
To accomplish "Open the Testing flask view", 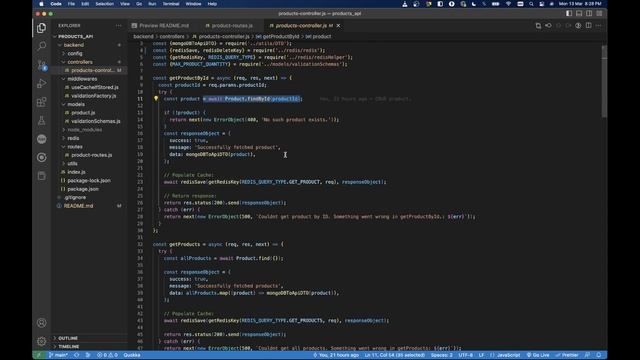I will 41,120.
